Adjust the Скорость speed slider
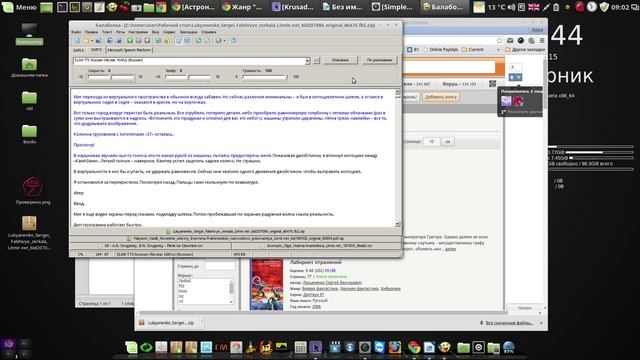This screenshot has height=360, width=640. click(x=111, y=77)
